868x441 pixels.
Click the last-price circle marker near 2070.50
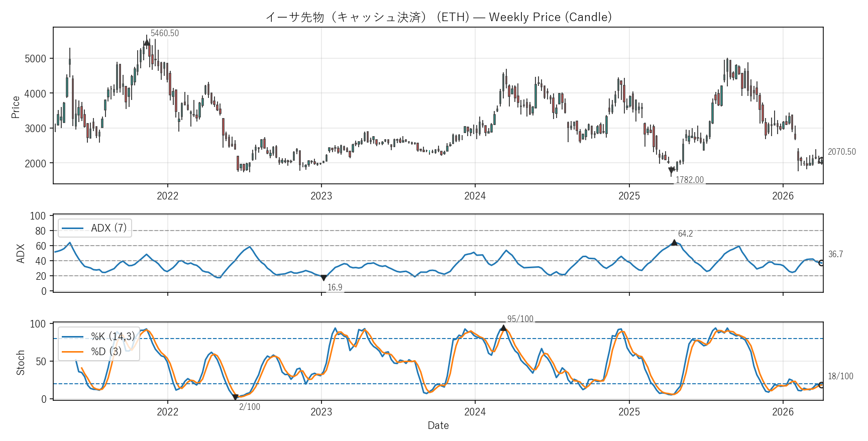point(822,161)
